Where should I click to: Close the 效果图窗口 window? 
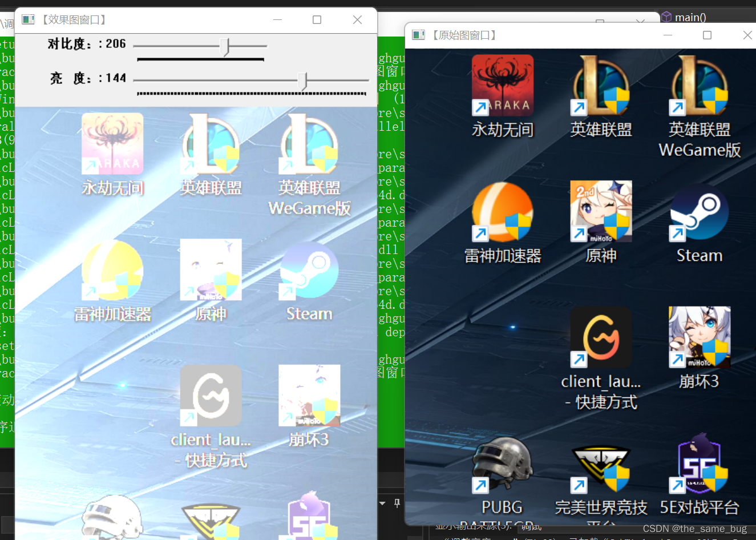pyautogui.click(x=357, y=19)
